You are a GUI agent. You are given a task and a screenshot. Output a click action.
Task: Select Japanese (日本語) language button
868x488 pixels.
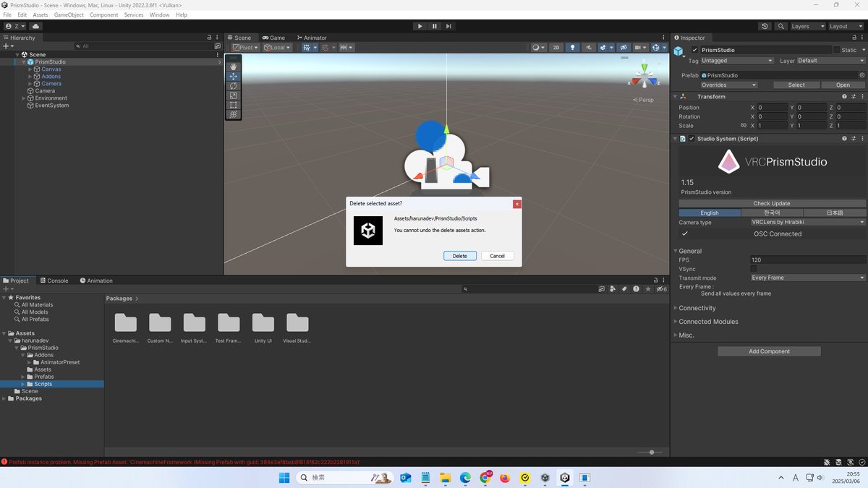(x=834, y=213)
